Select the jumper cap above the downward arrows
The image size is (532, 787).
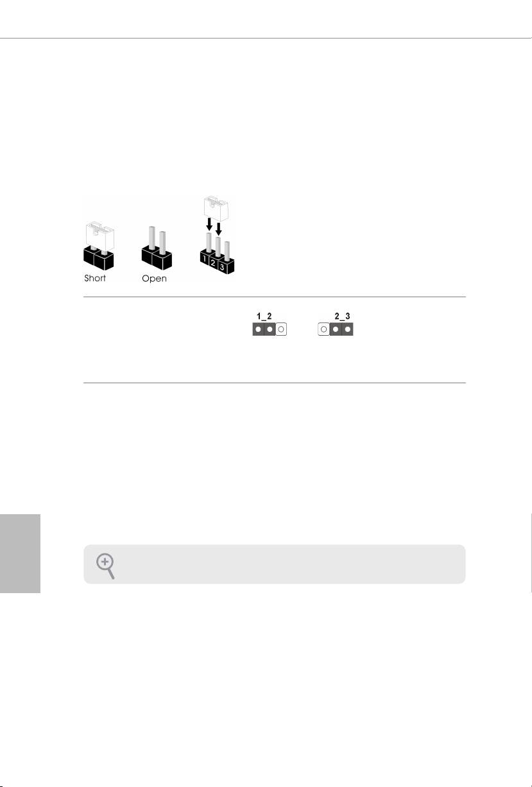[216, 208]
